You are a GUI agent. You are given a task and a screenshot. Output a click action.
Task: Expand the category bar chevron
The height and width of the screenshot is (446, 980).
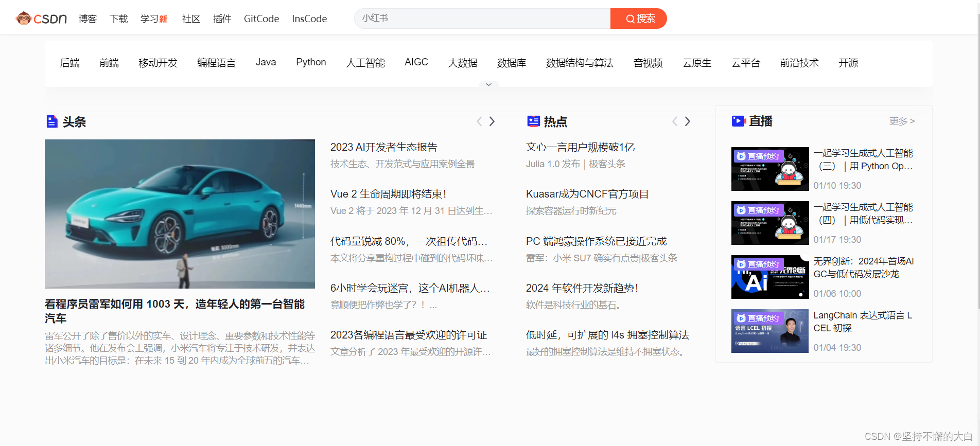488,84
